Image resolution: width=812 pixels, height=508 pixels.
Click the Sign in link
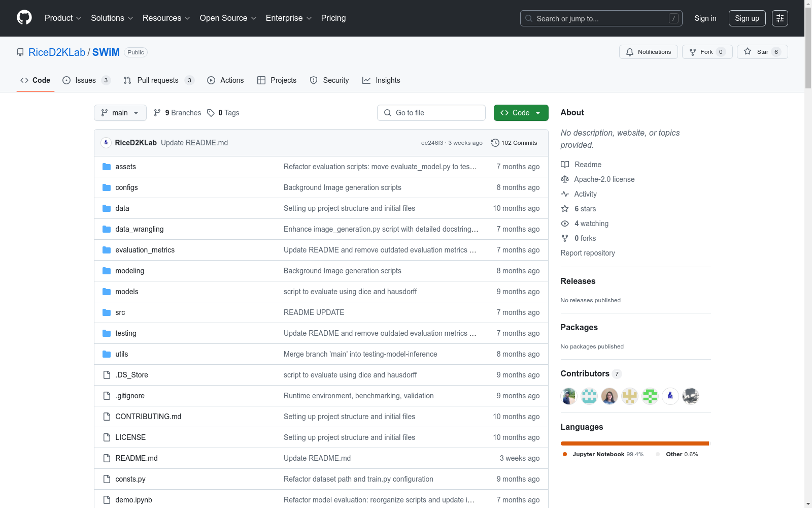point(705,18)
